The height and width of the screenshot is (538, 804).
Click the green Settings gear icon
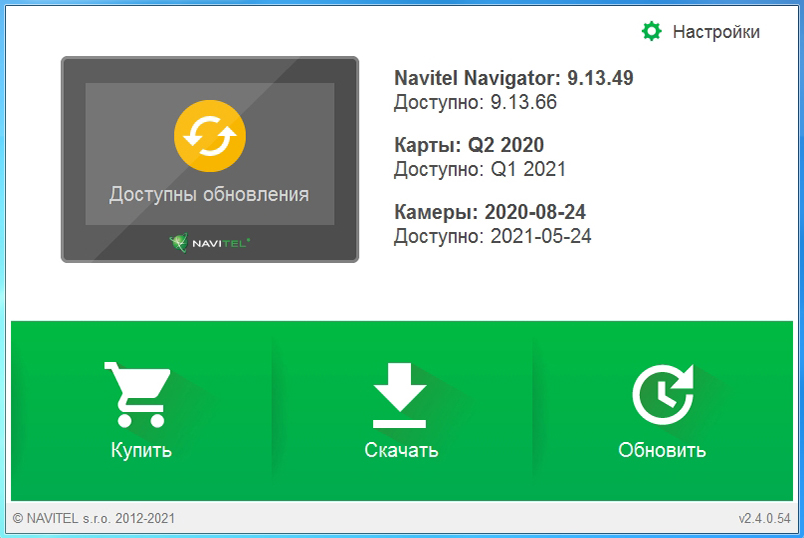tap(652, 32)
